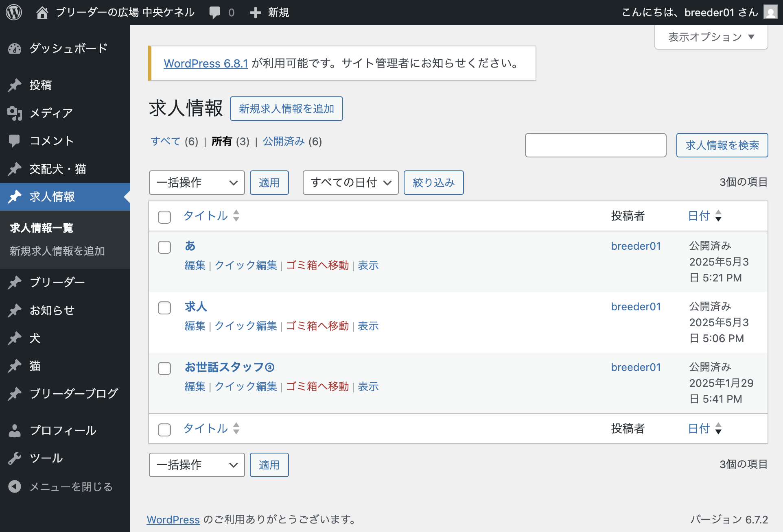Image resolution: width=783 pixels, height=532 pixels.
Task: Open 投稿 menu in sidebar
Action: (65, 85)
